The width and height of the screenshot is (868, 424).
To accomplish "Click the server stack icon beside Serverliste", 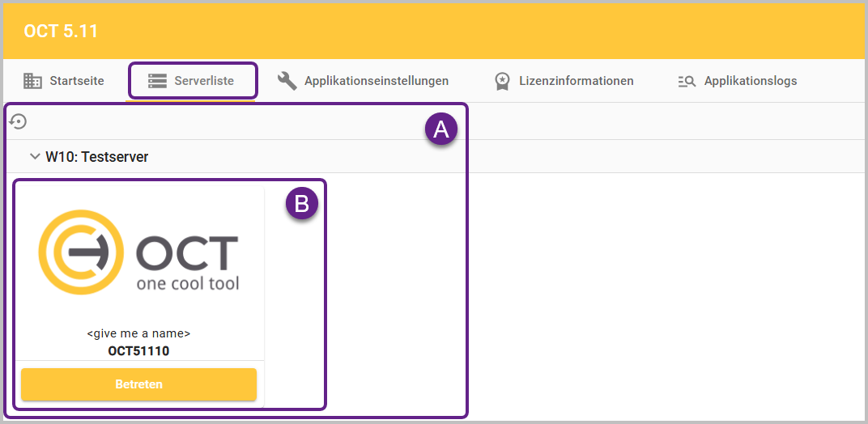I will tap(157, 81).
